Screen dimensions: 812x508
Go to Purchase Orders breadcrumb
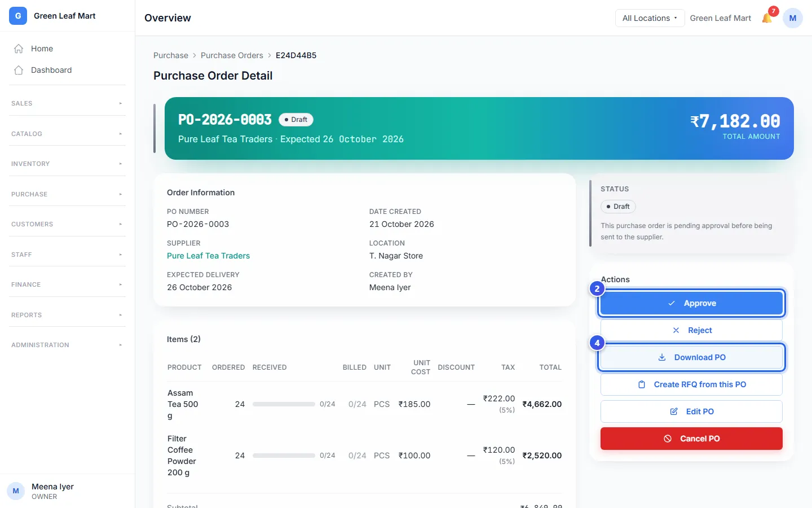pos(232,55)
